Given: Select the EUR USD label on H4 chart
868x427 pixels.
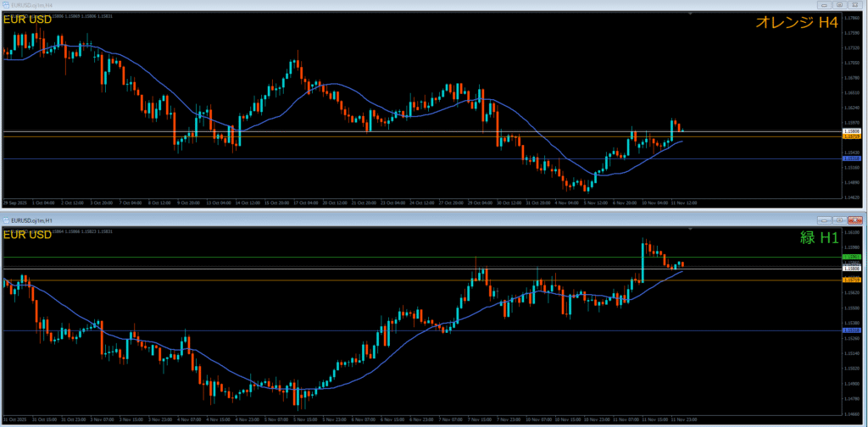Looking at the screenshot, I should pos(26,19).
